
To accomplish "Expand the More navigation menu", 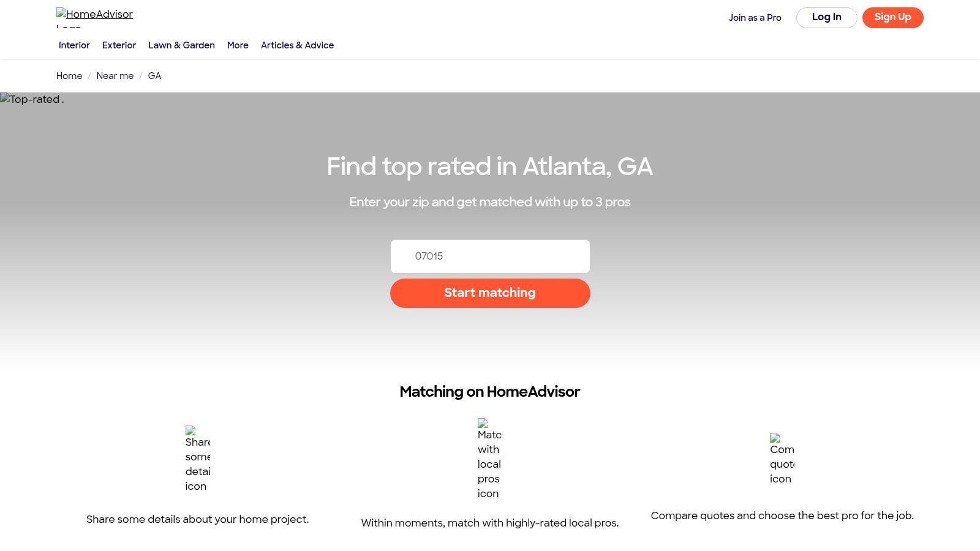I will coord(238,45).
